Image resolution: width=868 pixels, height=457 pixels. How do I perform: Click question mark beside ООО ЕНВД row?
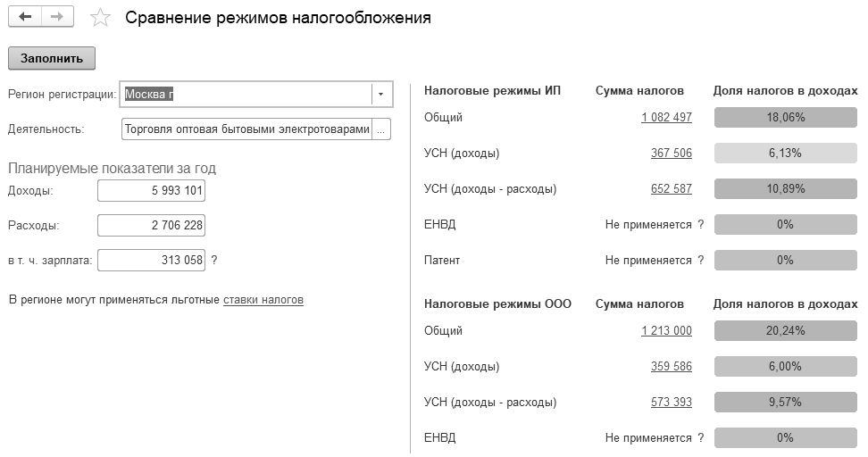click(701, 438)
